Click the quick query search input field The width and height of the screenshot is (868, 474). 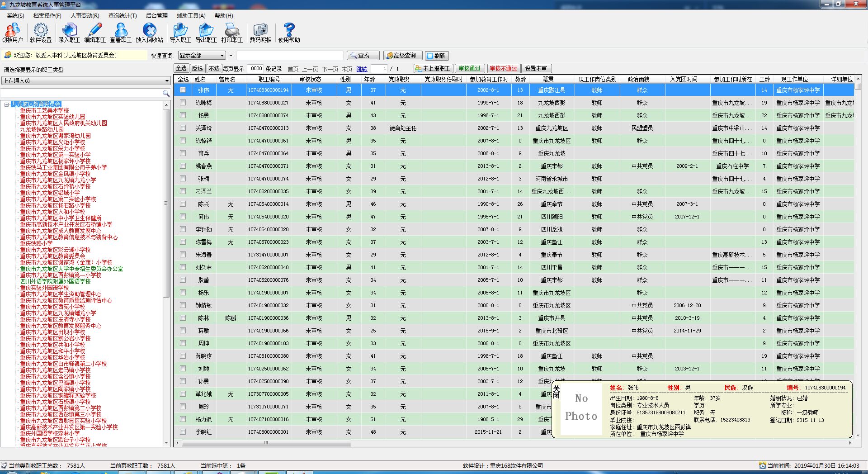click(x=289, y=55)
